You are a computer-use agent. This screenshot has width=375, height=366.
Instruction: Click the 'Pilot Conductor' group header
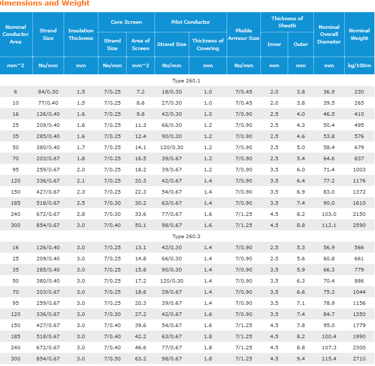coord(190,22)
